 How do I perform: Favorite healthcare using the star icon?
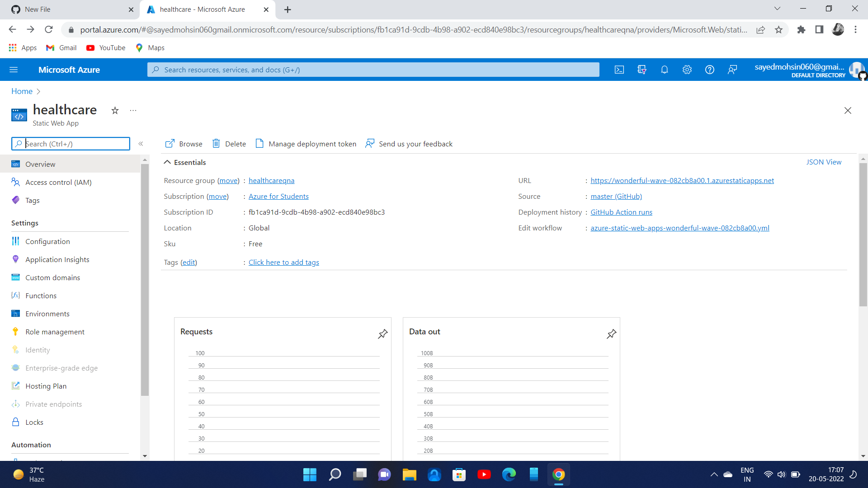click(114, 110)
